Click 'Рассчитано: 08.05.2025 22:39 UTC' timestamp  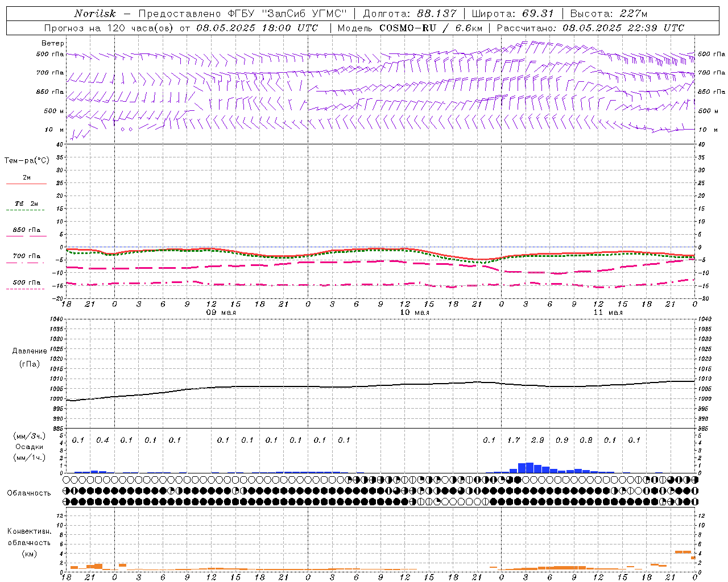pyautogui.click(x=590, y=28)
